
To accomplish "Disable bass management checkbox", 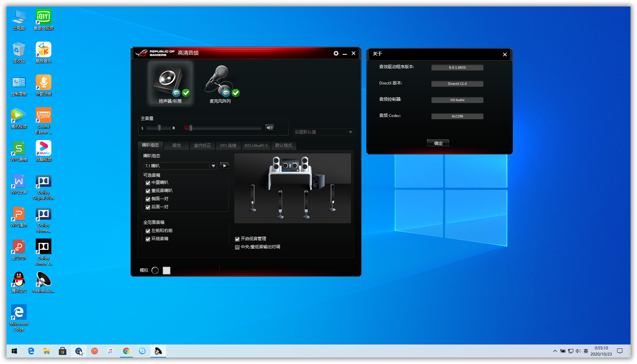I will pos(237,239).
